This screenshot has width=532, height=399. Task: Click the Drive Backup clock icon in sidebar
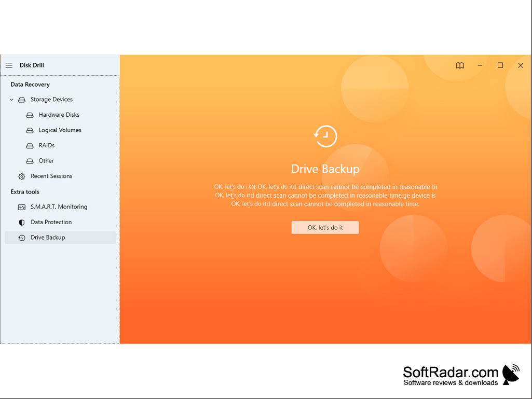click(x=22, y=238)
